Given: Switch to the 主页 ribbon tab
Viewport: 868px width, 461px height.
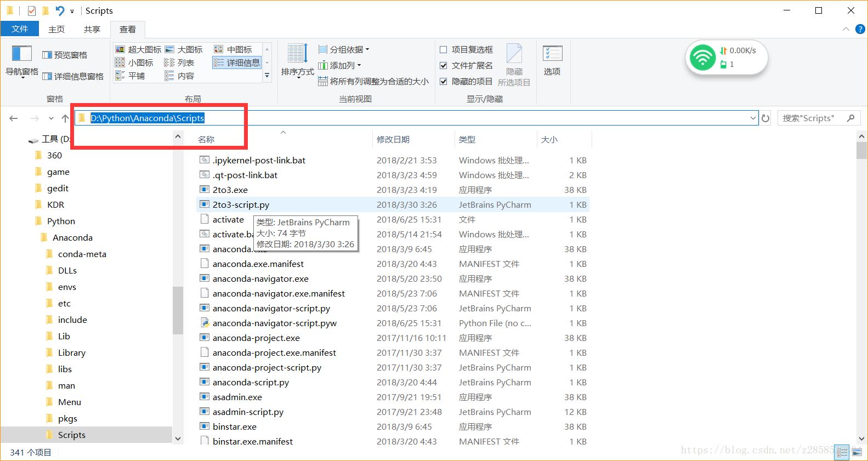Looking at the screenshot, I should pyautogui.click(x=56, y=29).
